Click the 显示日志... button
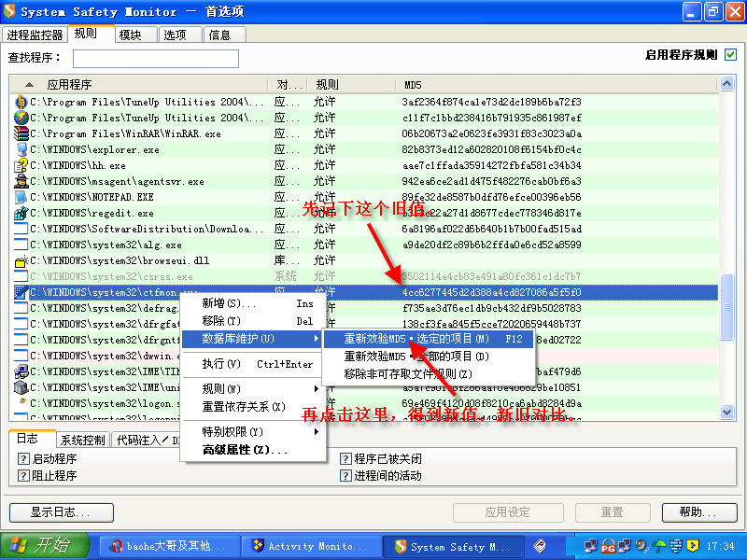This screenshot has width=747, height=560. click(x=62, y=512)
